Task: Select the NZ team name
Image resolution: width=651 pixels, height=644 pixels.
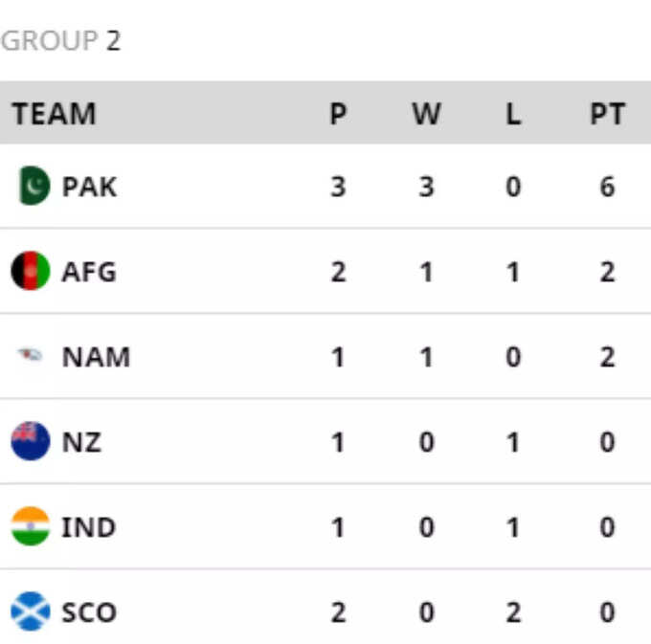Action: click(81, 442)
